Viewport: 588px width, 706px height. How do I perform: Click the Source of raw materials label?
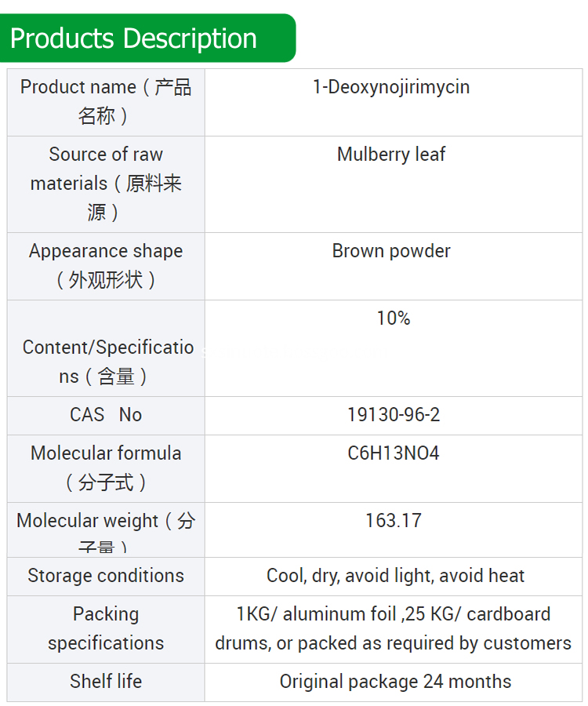[x=106, y=184]
